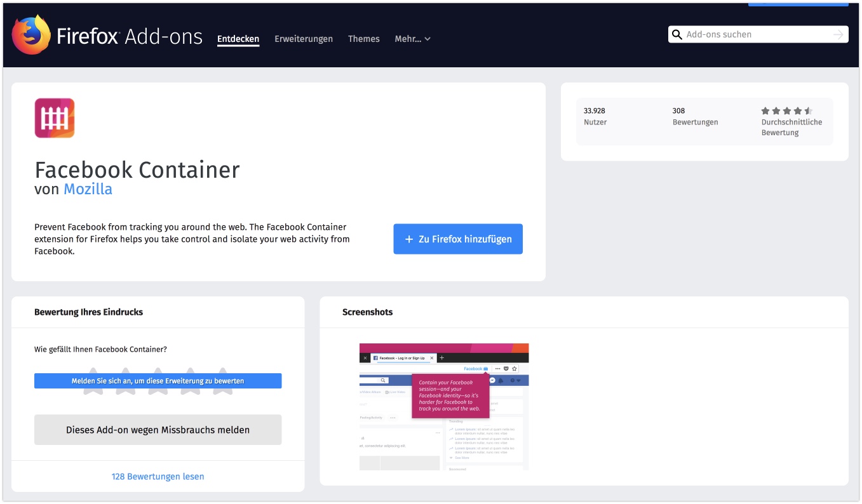862x504 pixels.
Task: Expand the Mehr… dropdown menu
Action: click(x=412, y=39)
